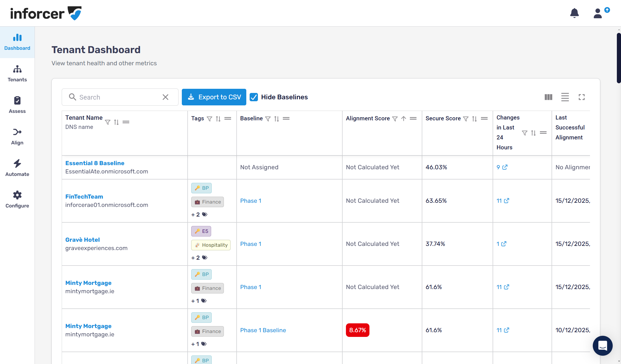
Task: Open FinTechTeam changes external link
Action: (x=506, y=201)
